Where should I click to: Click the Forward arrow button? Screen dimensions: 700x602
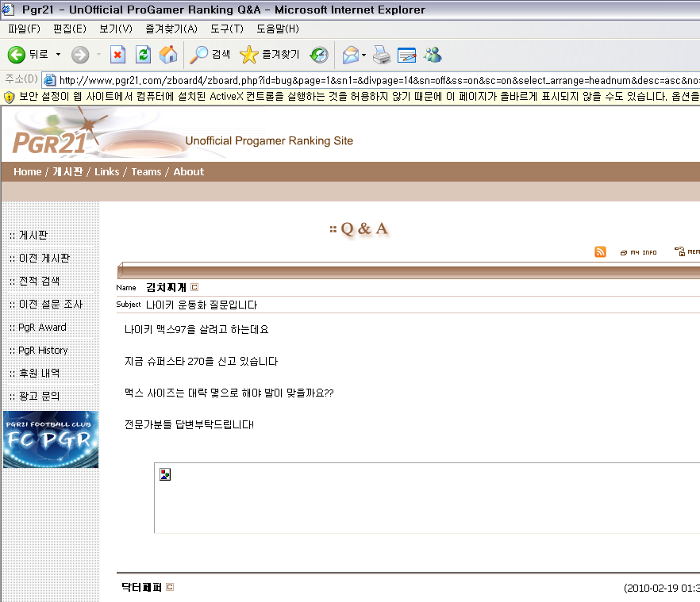(80, 55)
